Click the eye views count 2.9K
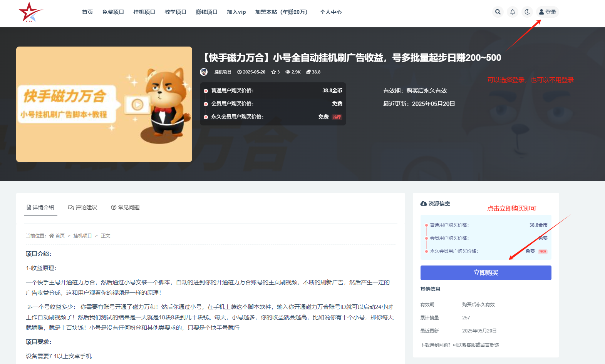 (x=293, y=72)
